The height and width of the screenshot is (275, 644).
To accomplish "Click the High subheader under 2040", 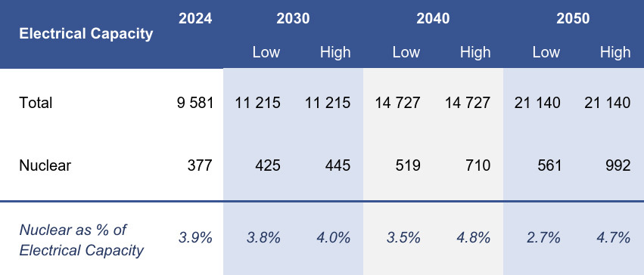I will [475, 52].
